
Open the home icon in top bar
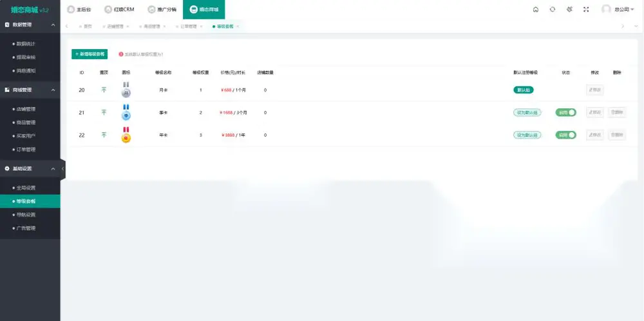(x=536, y=10)
